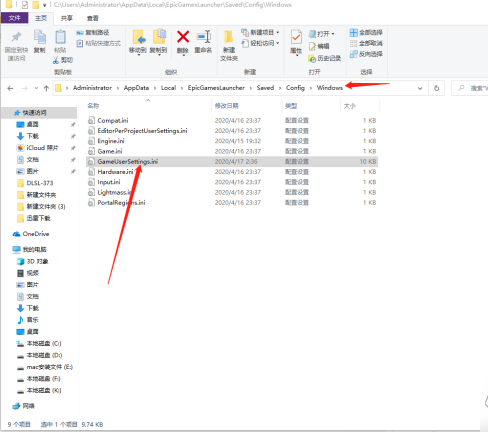This screenshot has height=432, width=488.
Task: Expand the Open dropdown in ribbon
Action: click(x=321, y=34)
